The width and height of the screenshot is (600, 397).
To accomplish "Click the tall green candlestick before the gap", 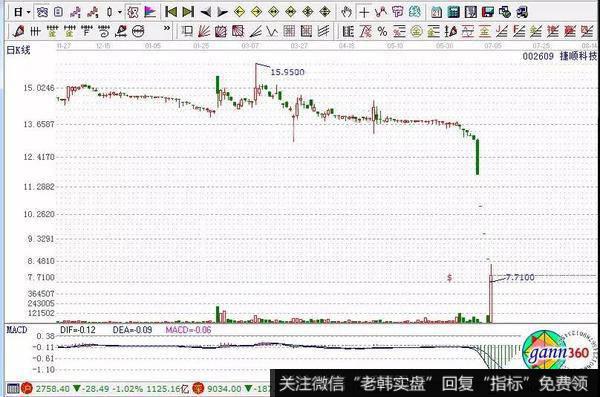I will click(477, 157).
